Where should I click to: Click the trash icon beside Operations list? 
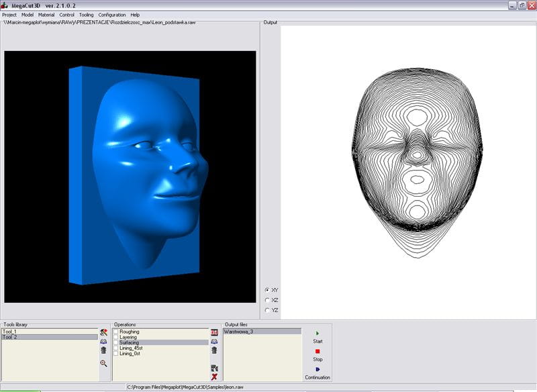coord(214,350)
